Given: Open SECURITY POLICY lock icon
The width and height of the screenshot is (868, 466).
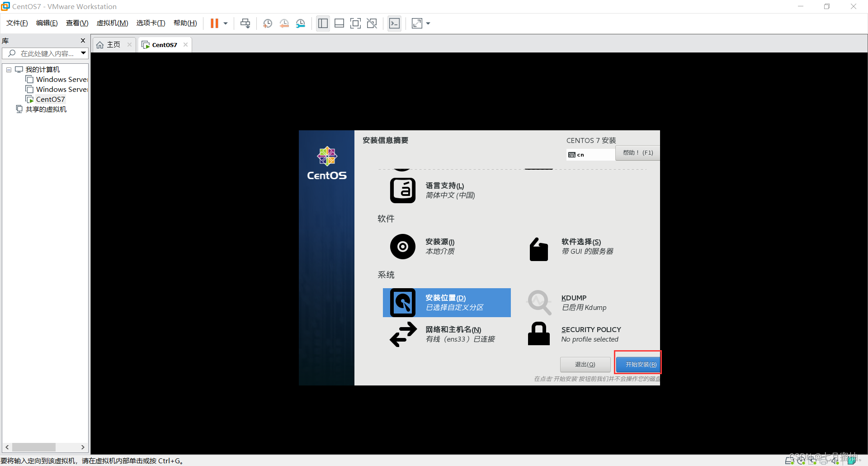Looking at the screenshot, I should tap(539, 333).
